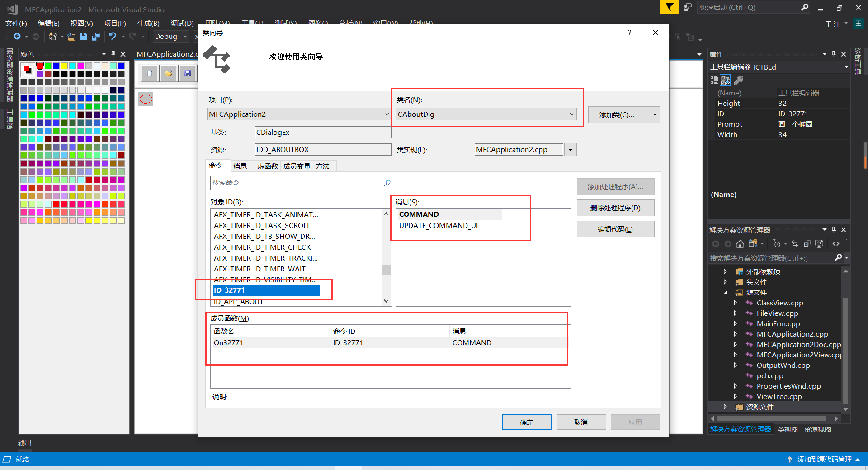Click the open-folder button in the toolbar editor
Image resolution: width=868 pixels, height=470 pixels.
pos(169,73)
